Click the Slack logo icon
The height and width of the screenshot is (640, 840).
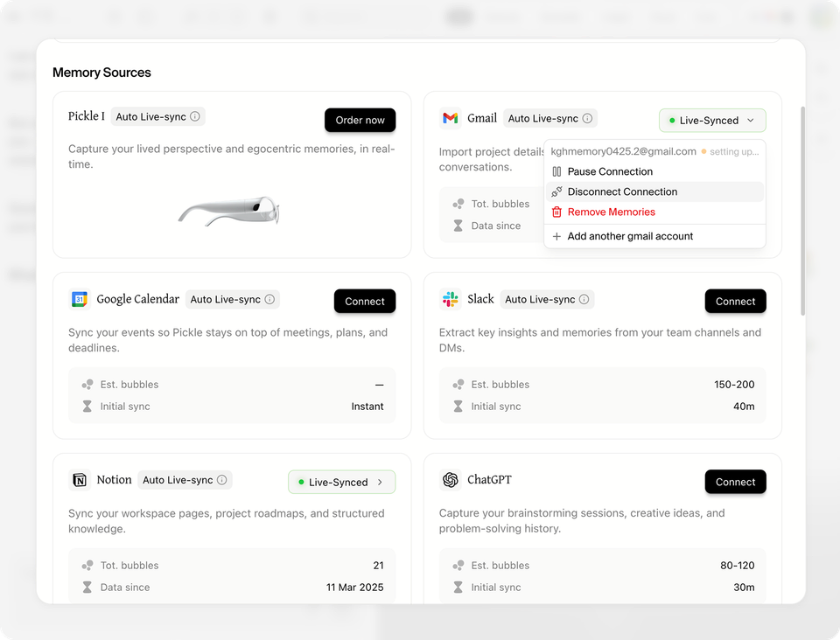451,300
